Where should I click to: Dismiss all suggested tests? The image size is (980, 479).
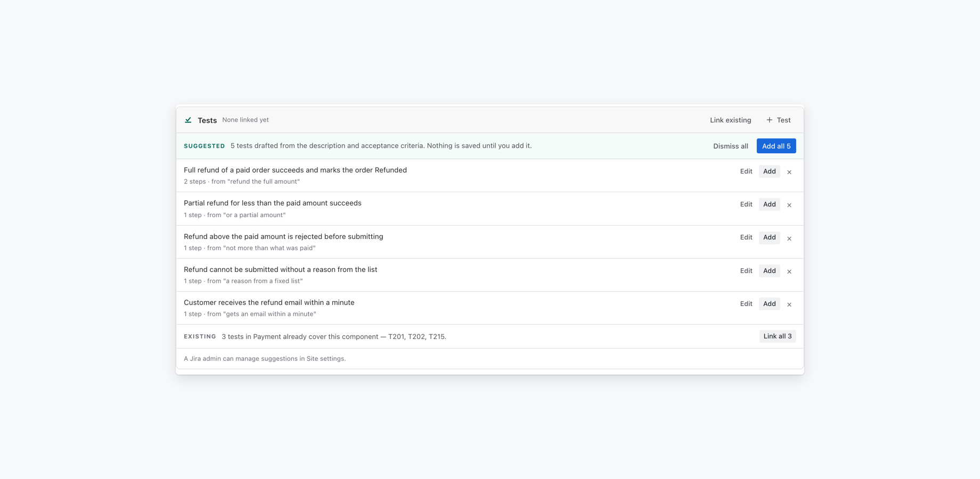[730, 146]
